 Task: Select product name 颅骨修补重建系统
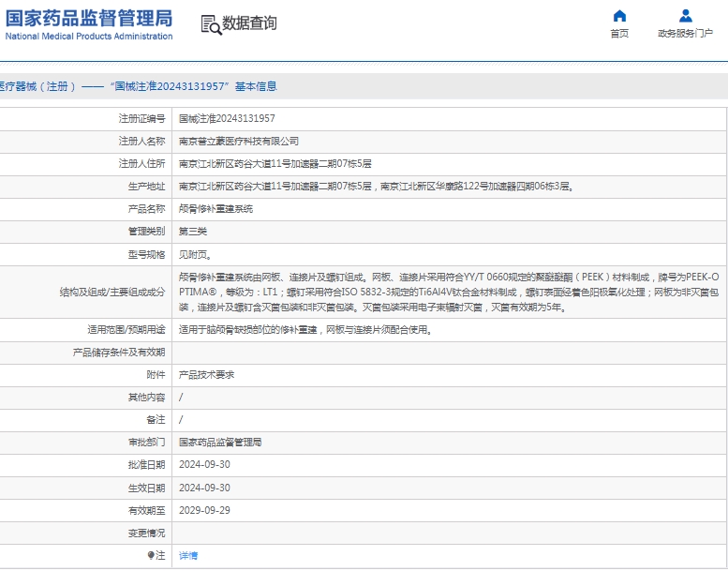215,209
